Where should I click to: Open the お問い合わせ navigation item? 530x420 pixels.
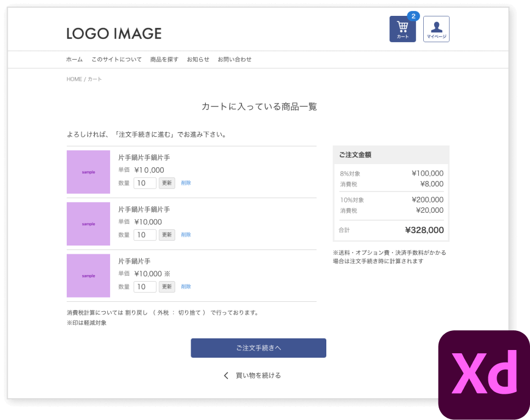point(234,60)
